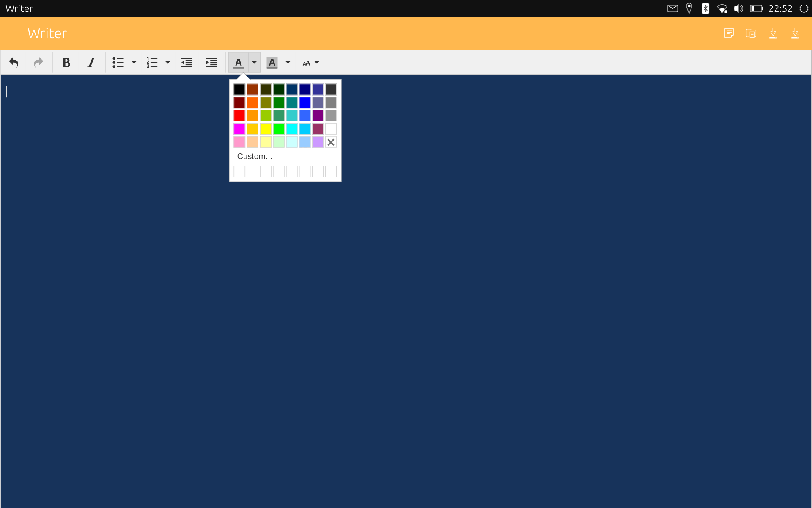Open the system power menu icon

[804, 8]
